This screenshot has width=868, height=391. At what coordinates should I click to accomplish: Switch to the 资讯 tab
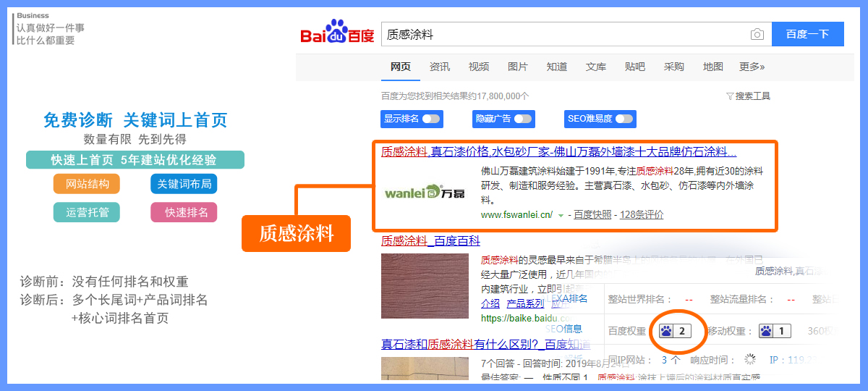point(439,67)
